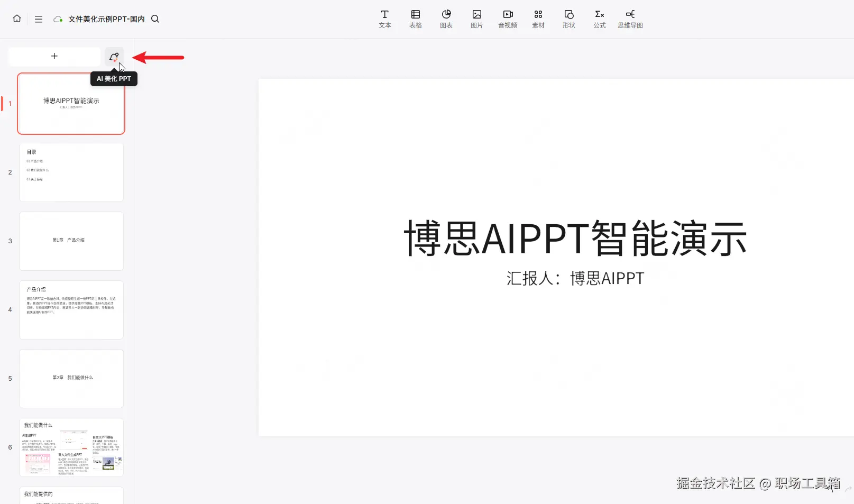Select slide 1 thumbnail 博思AIPPT智能演示

point(71,104)
